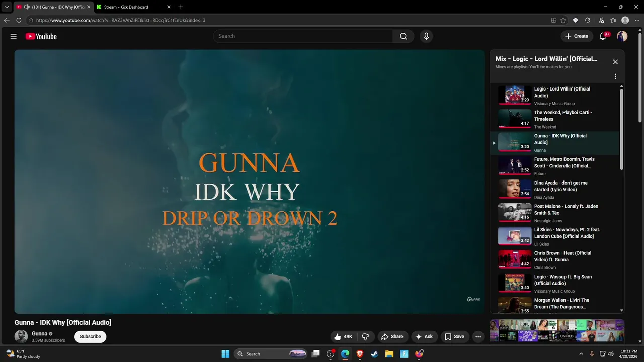This screenshot has width=644, height=362.
Task: Activate voice search microphone icon
Action: click(x=426, y=36)
